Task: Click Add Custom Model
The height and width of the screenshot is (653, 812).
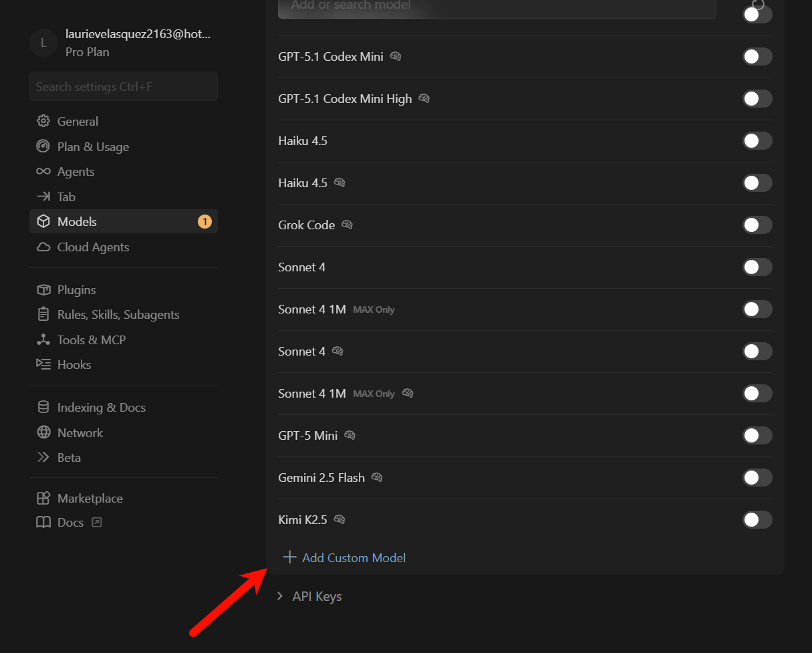Action: [344, 557]
